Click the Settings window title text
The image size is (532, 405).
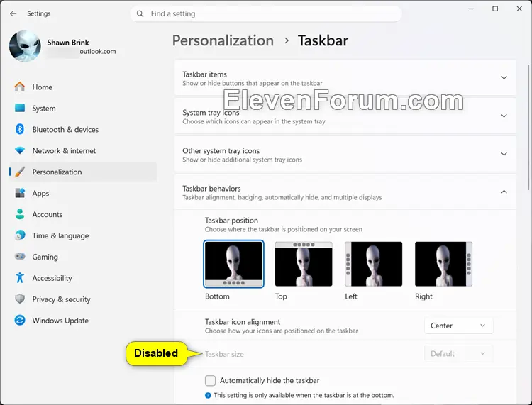39,14
